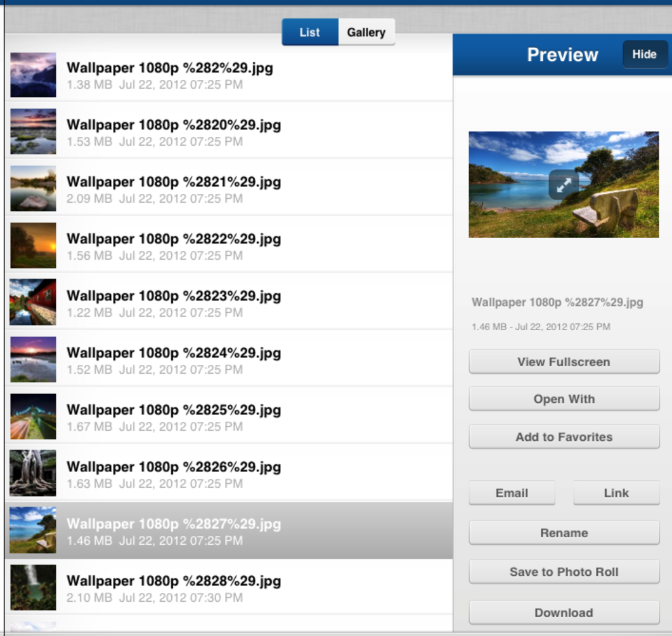
Task: Select file name Wallpaper 1080p %2826%29.jpg
Action: (174, 467)
